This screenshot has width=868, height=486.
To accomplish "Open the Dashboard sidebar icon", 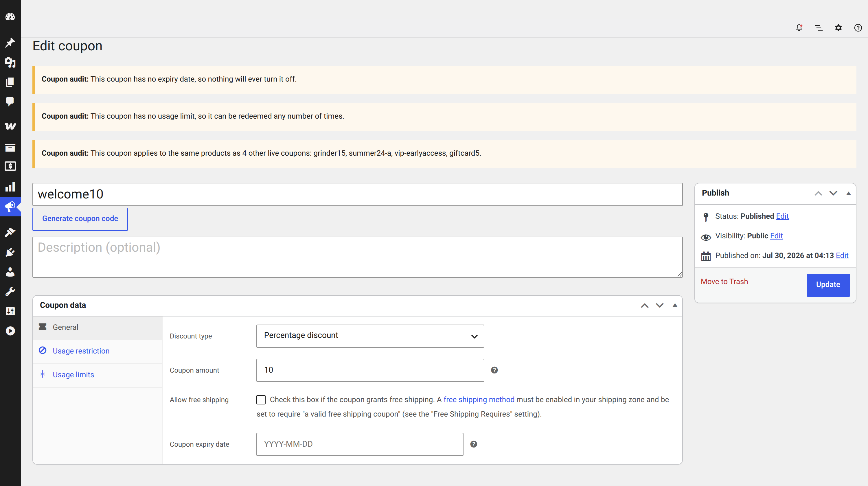I will point(10,17).
